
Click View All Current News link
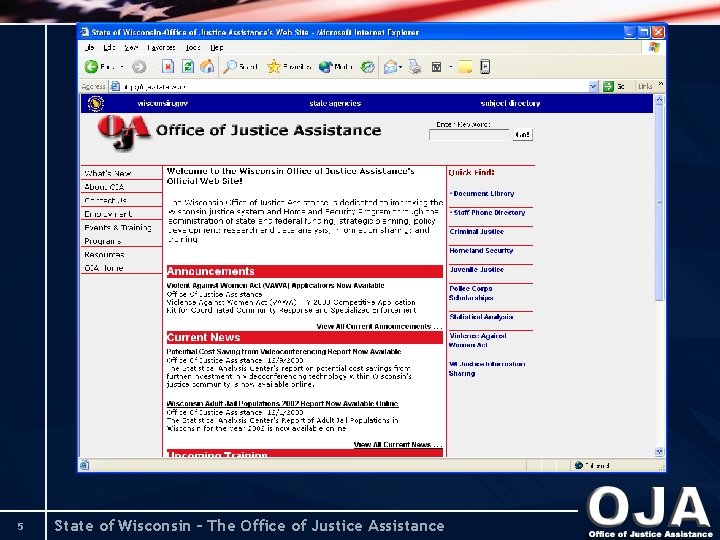pyautogui.click(x=398, y=444)
